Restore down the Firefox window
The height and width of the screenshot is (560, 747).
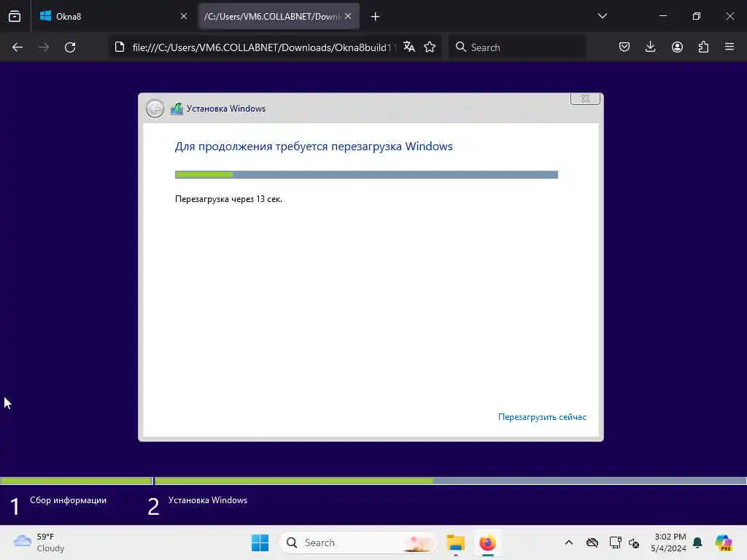point(697,16)
